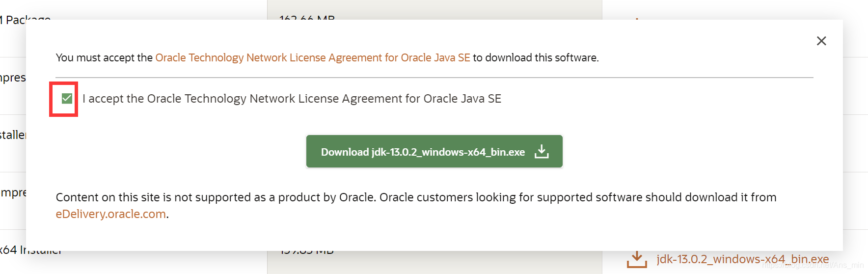This screenshot has height=274, width=868.
Task: Uncheck the accept license agreement checkbox
Action: pyautogui.click(x=67, y=99)
